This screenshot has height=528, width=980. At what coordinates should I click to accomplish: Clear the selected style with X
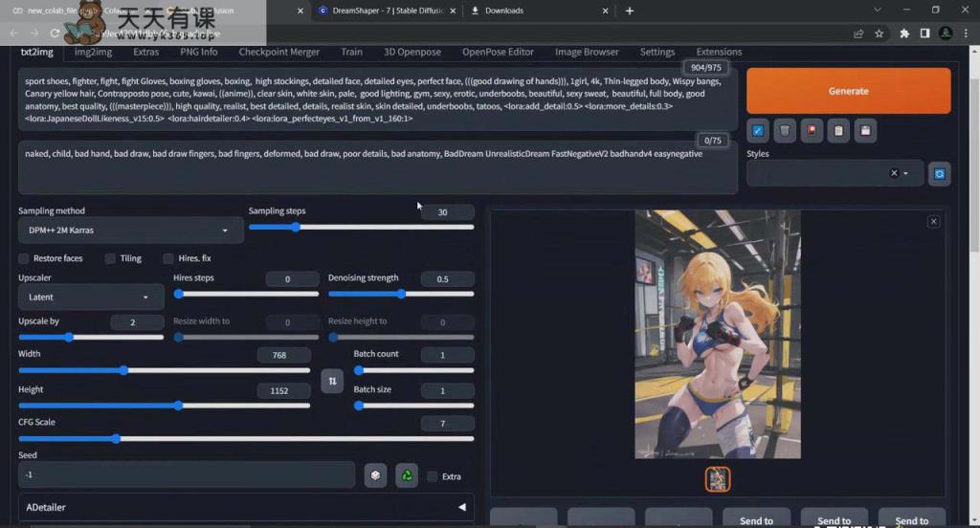coord(894,173)
